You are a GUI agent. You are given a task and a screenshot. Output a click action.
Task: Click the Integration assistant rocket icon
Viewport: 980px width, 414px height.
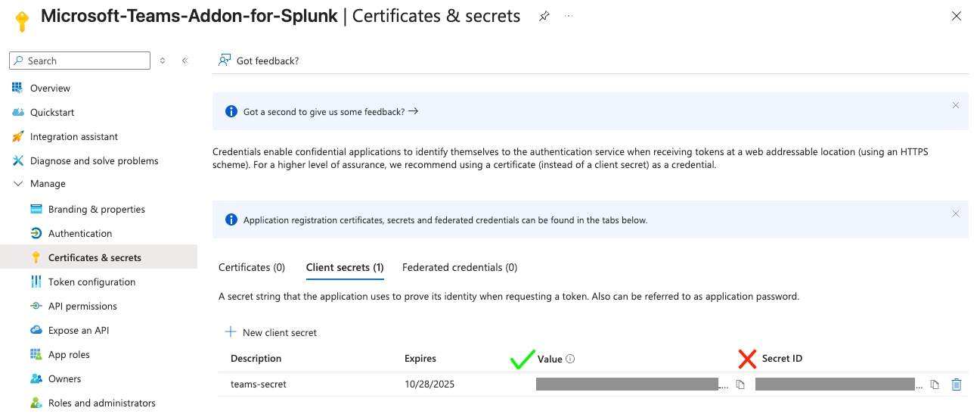click(x=18, y=136)
